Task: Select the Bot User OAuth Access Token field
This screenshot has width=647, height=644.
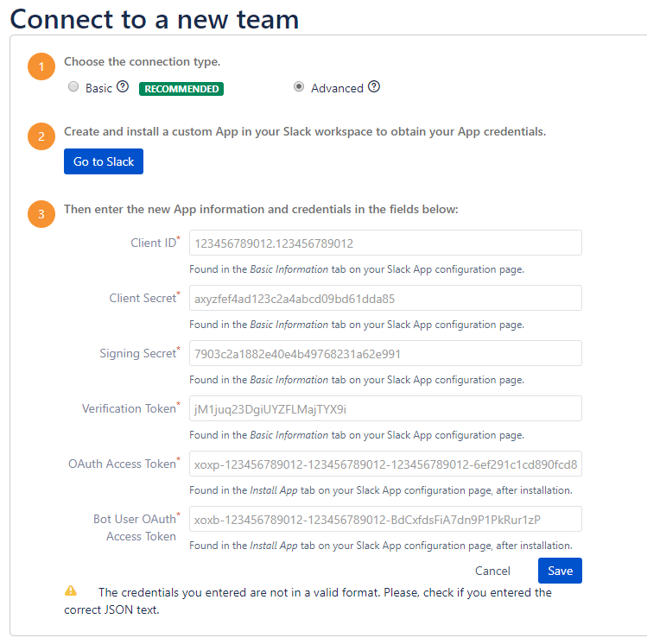Action: (x=385, y=519)
